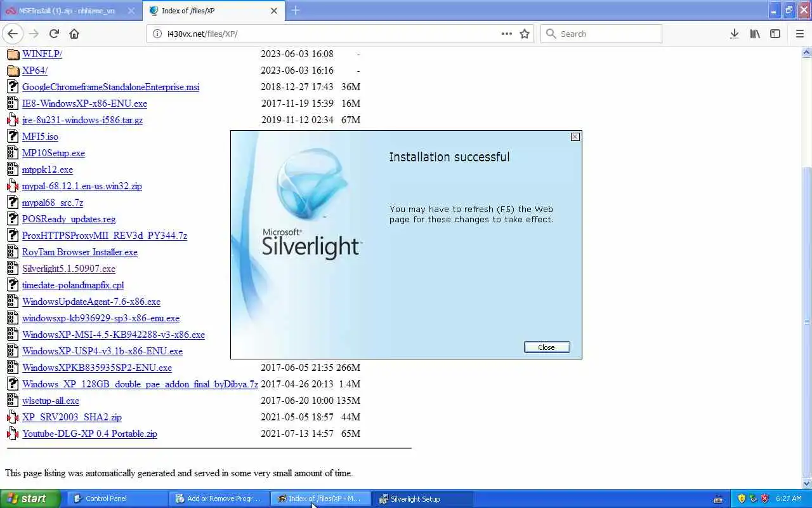Switch to Control Panel taskbar window
Viewport: 812px width, 508px height.
pyautogui.click(x=117, y=498)
